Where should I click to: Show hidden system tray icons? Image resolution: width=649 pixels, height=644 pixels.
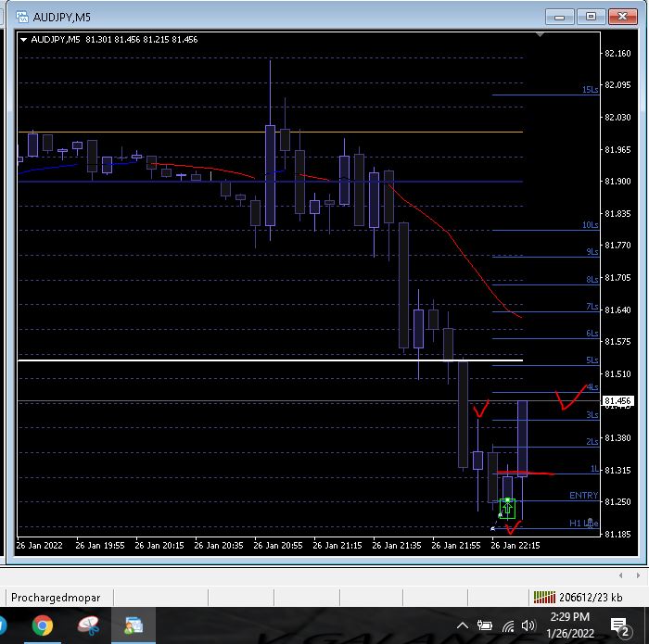(x=463, y=625)
